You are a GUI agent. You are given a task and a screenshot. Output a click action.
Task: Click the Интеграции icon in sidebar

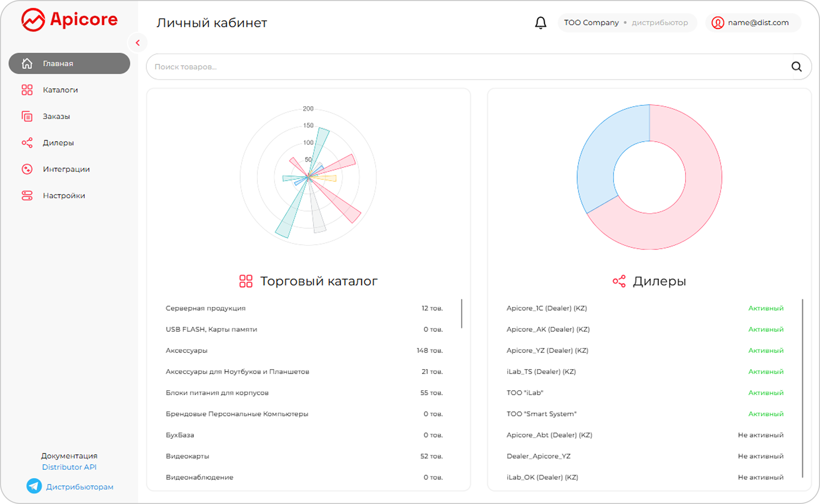[27, 169]
